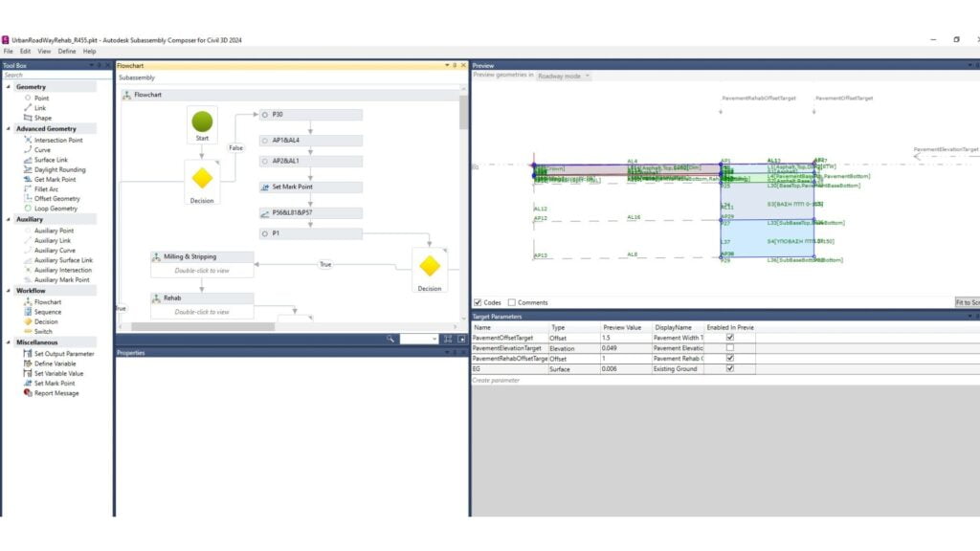Select the Decision workflow item in Tool Box

(45, 321)
